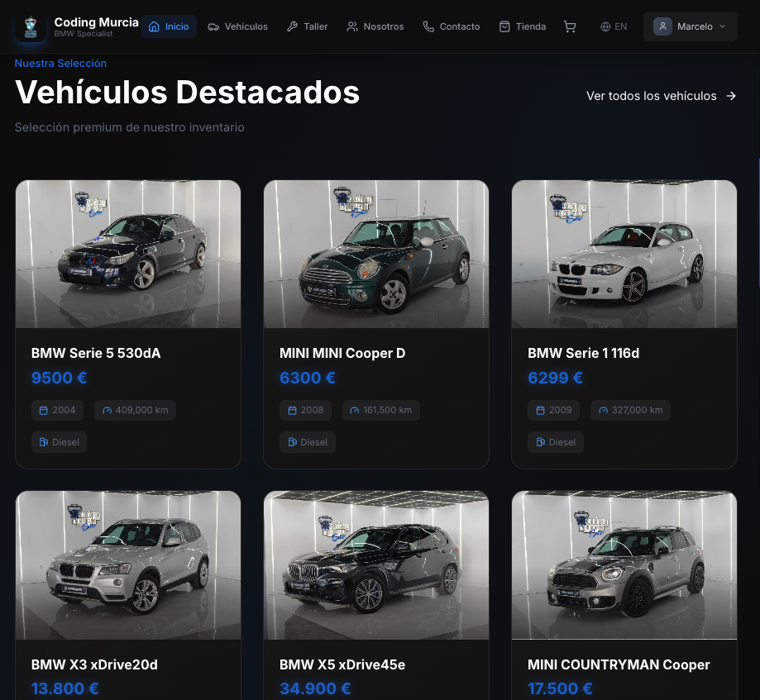Go to the Inicio menu item

169,26
